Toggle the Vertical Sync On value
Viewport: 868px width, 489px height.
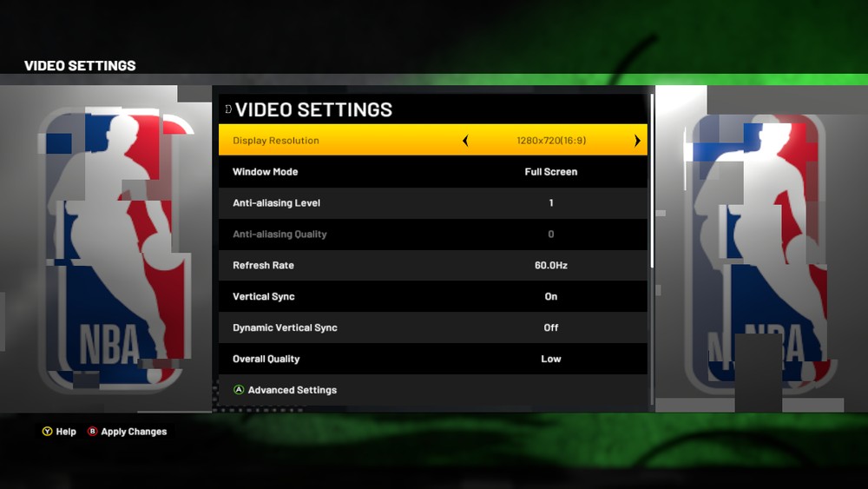[x=551, y=296]
